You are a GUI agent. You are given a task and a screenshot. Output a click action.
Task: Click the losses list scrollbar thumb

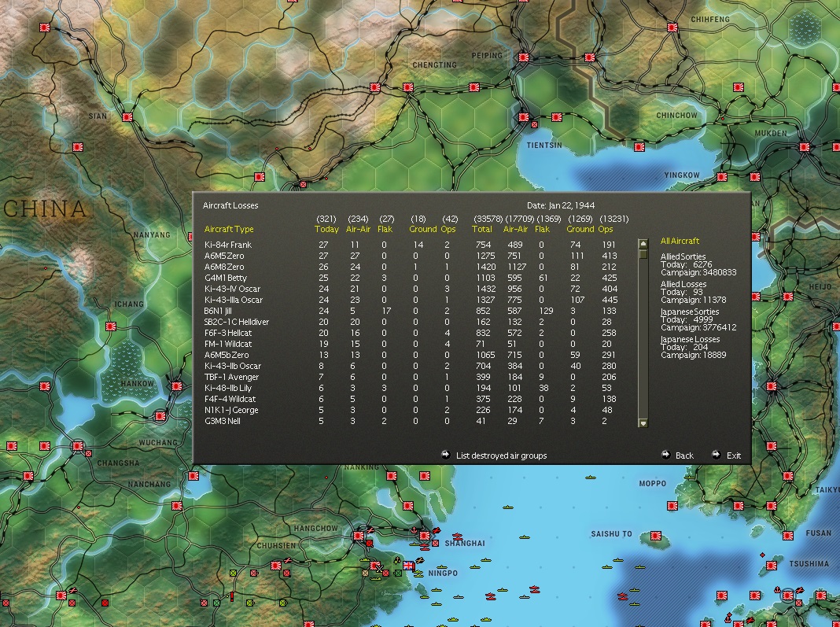[x=643, y=254]
